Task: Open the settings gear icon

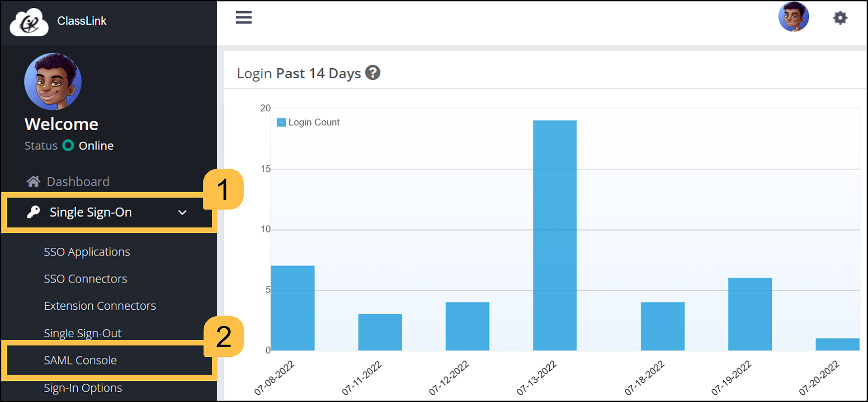Action: [840, 18]
